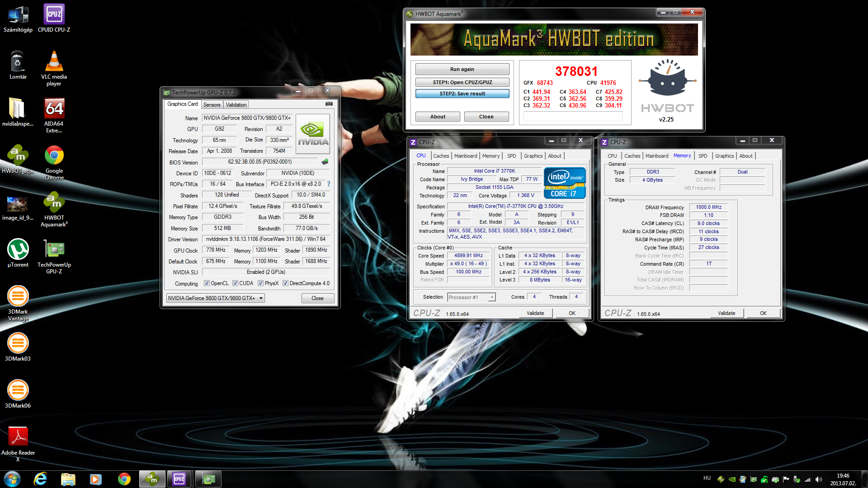
Task: Switch to Sensors tab in GPU-Z
Action: 212,105
